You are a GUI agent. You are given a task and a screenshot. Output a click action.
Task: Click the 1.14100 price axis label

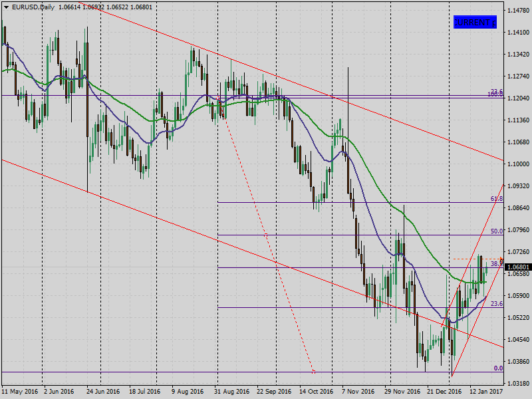(x=518, y=33)
